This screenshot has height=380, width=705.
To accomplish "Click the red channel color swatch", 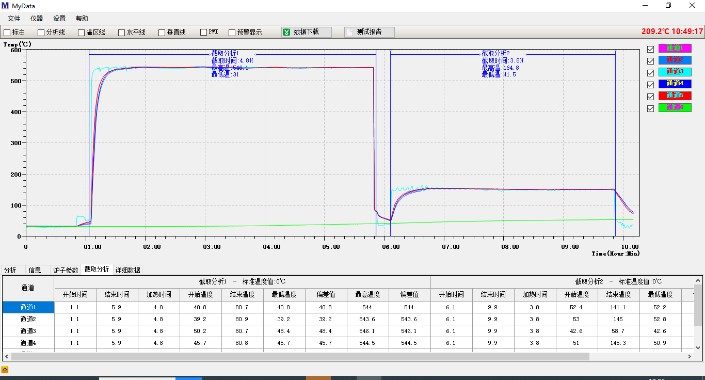I will pos(675,96).
